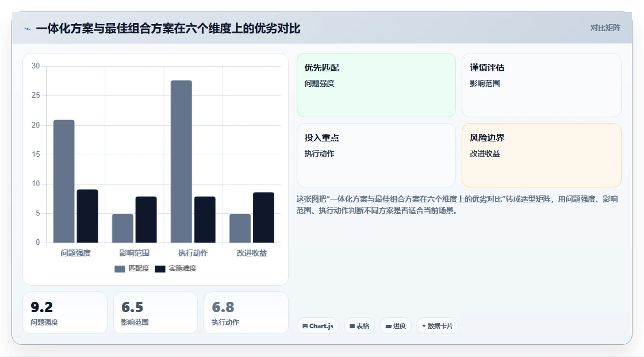The height and width of the screenshot is (357, 644).
Task: Click the 进度 tag
Action: tap(396, 326)
